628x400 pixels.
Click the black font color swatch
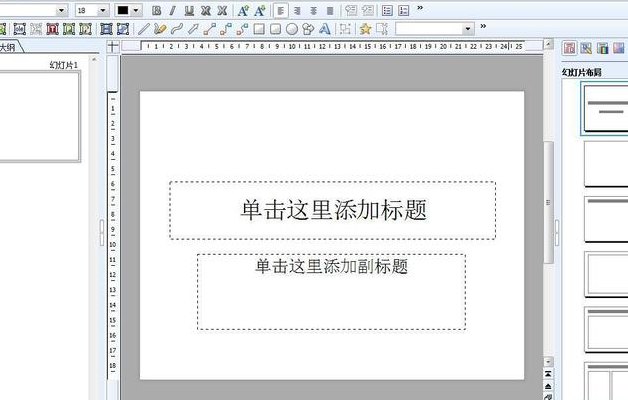(x=123, y=10)
